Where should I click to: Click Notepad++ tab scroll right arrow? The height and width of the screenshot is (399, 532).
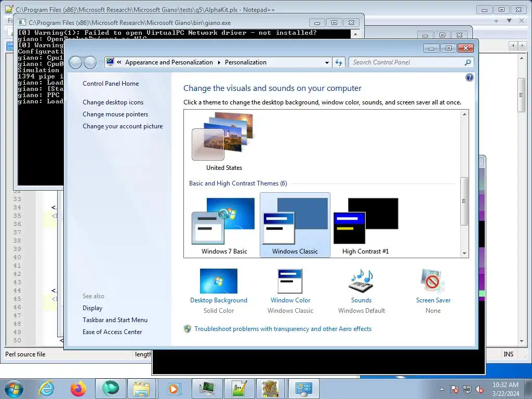click(522, 46)
